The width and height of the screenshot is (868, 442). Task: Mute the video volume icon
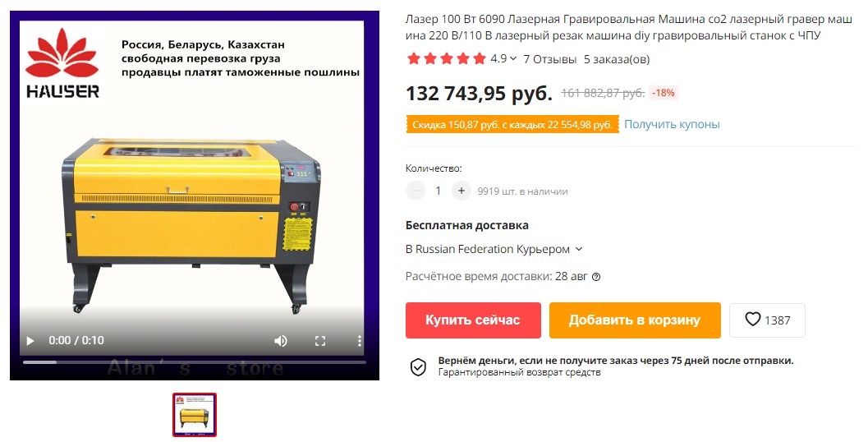(x=281, y=341)
